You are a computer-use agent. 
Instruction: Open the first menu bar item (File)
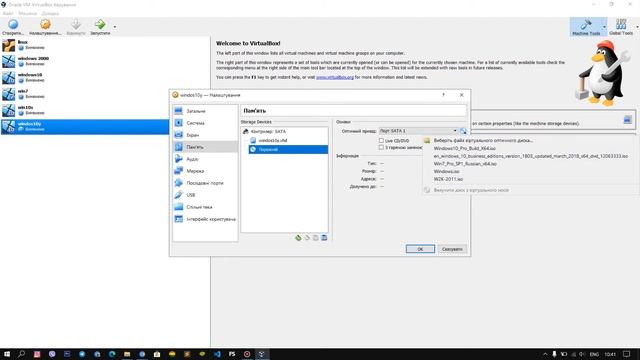(8, 13)
